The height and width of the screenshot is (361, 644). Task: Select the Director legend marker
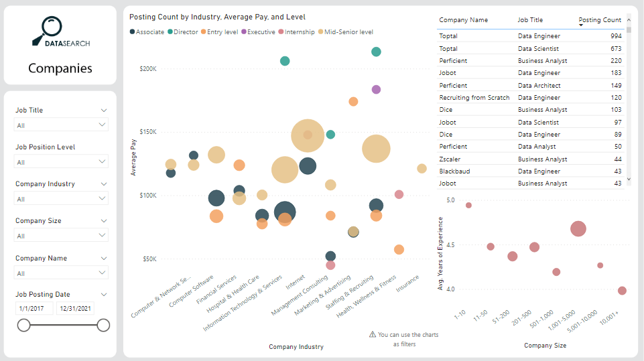pos(170,32)
